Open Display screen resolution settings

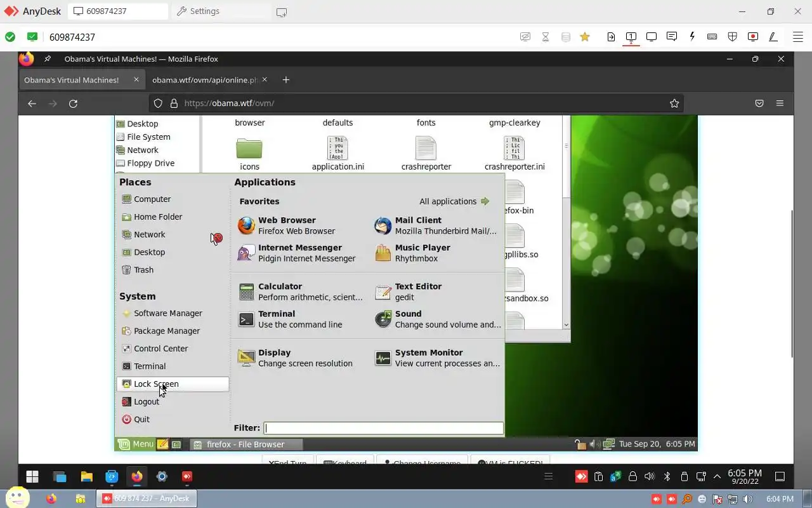tap(296, 358)
